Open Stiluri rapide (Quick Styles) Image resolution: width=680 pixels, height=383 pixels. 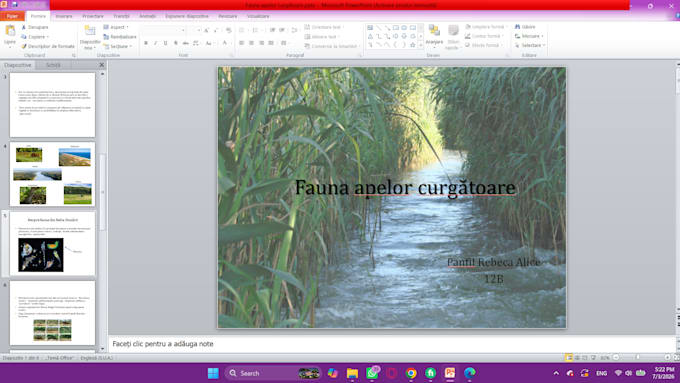click(x=453, y=36)
